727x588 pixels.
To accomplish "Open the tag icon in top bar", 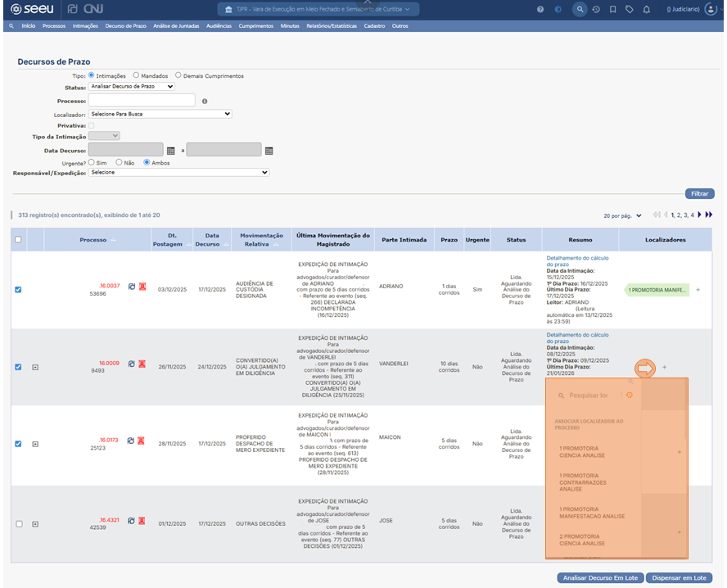I will (629, 9).
